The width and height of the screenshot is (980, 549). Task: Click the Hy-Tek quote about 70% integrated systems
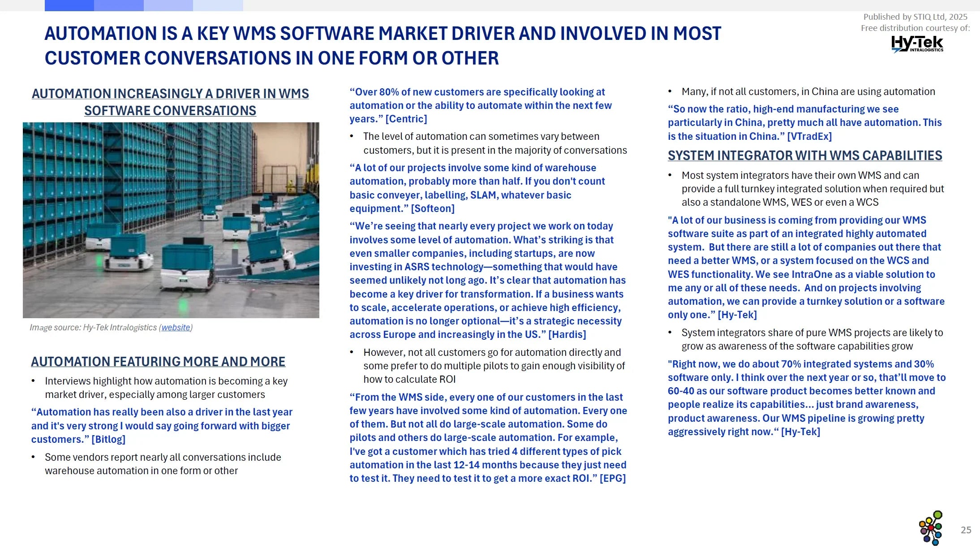806,398
